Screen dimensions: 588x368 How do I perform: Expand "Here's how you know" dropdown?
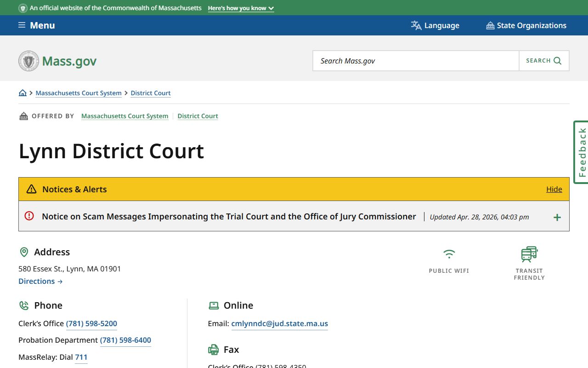(x=241, y=8)
